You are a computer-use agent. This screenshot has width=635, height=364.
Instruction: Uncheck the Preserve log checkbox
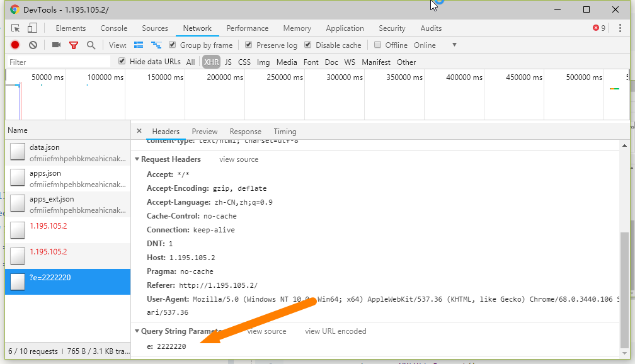point(249,45)
